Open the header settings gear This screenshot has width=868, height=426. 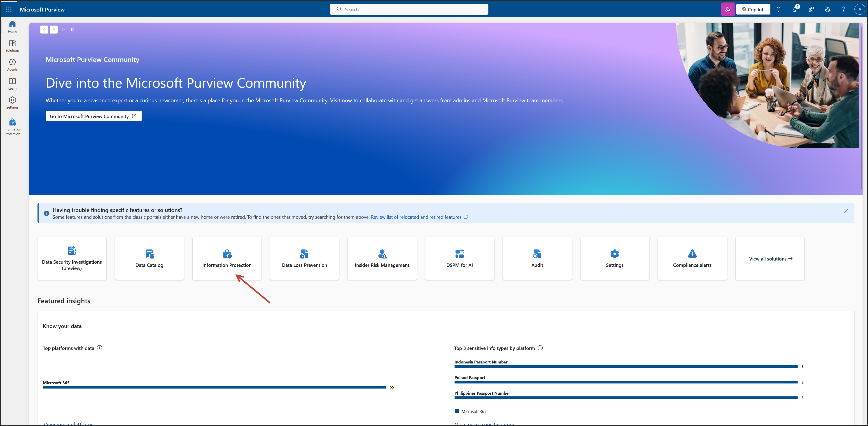coord(827,9)
